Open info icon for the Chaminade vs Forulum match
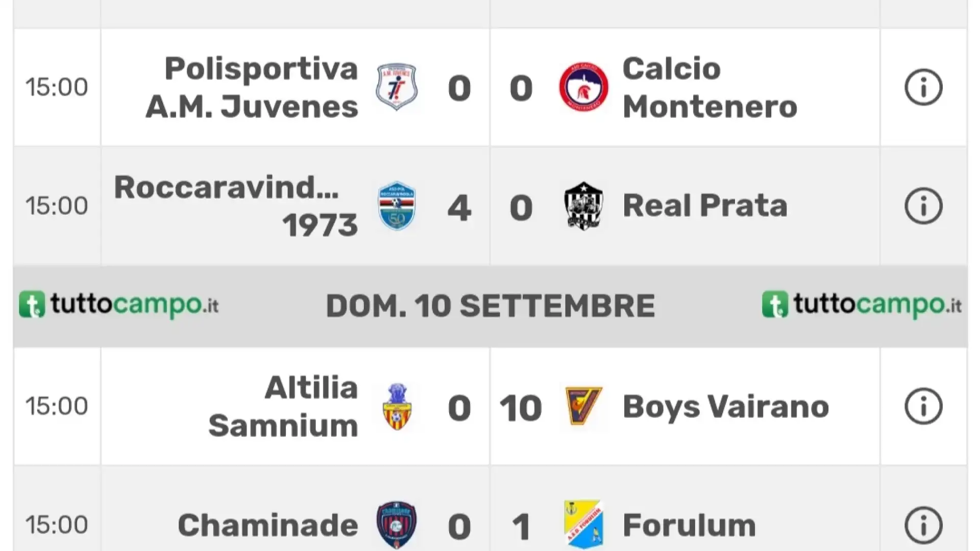 click(923, 525)
